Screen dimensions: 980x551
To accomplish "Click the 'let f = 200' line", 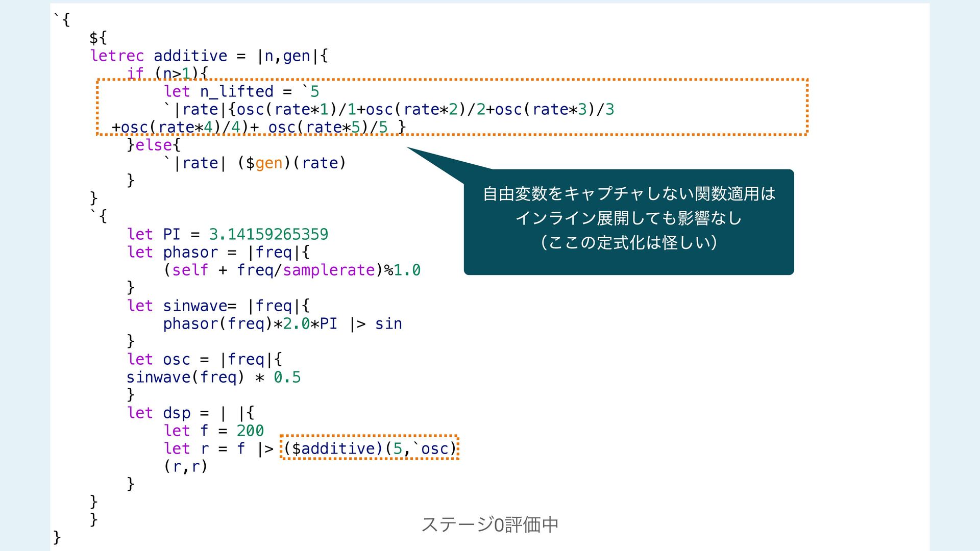I will pos(213,431).
